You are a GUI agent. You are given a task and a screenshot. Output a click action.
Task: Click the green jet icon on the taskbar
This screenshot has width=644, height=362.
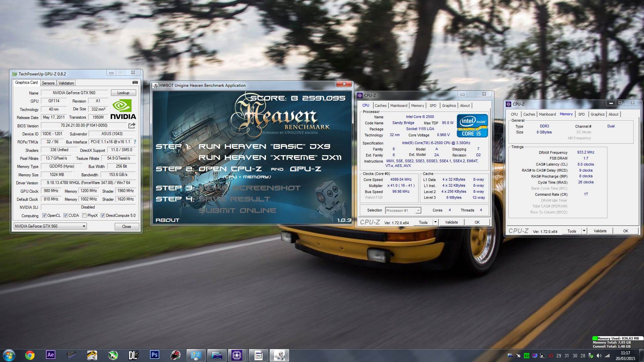113,355
